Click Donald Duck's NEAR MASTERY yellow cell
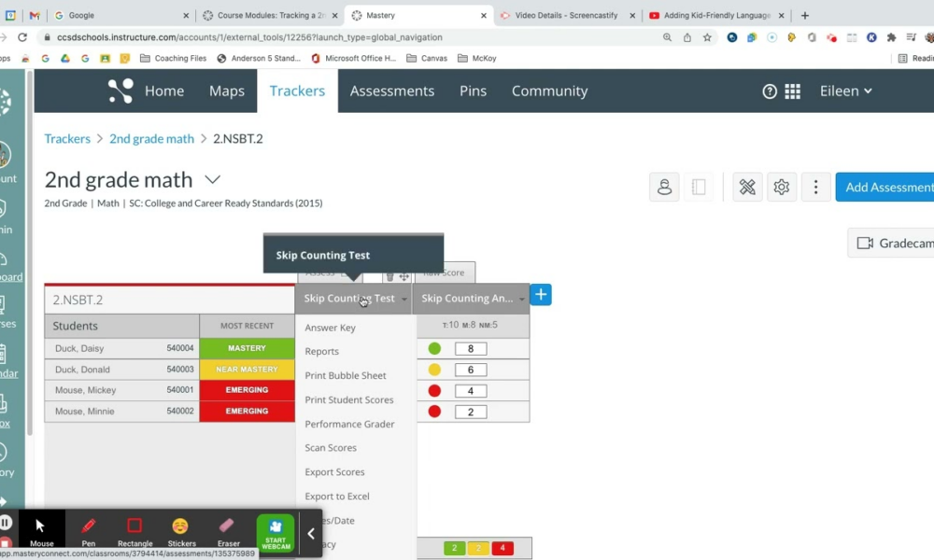The image size is (934, 560). [x=247, y=370]
